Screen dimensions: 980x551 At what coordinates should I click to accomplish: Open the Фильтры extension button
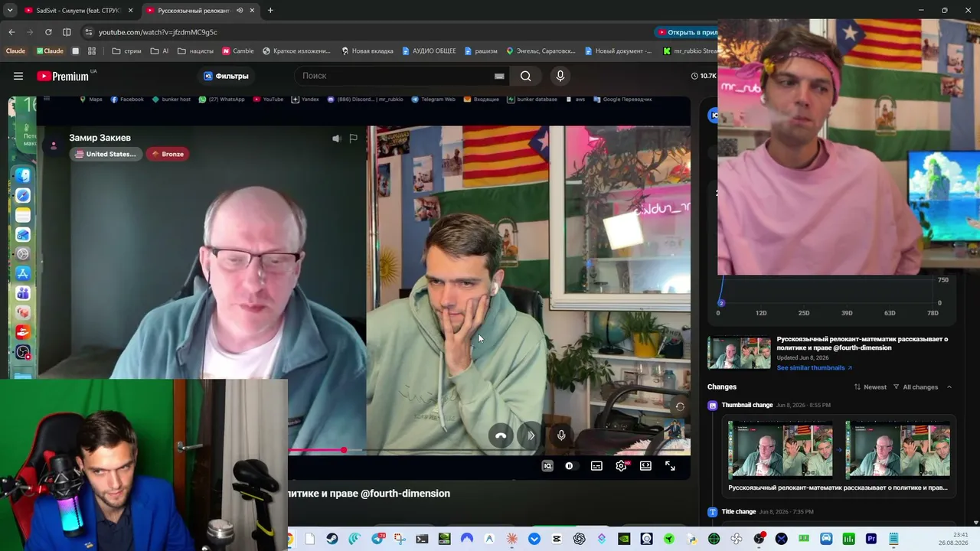pyautogui.click(x=226, y=76)
